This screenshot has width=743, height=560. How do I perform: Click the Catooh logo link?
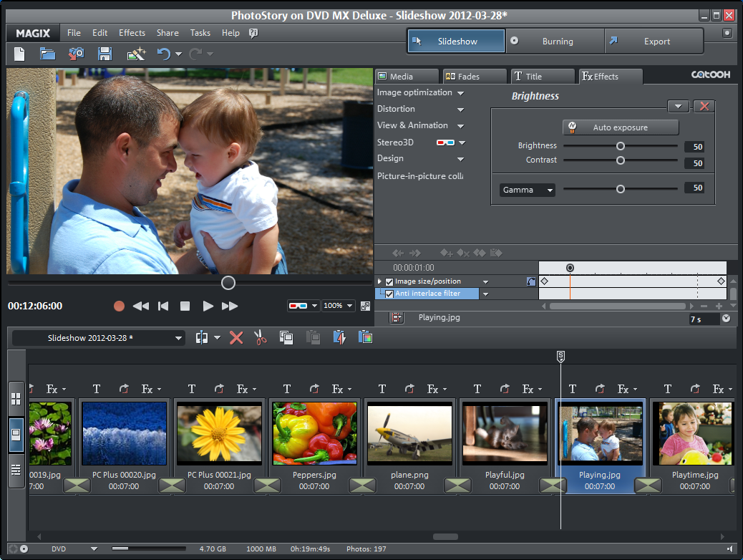tap(710, 74)
